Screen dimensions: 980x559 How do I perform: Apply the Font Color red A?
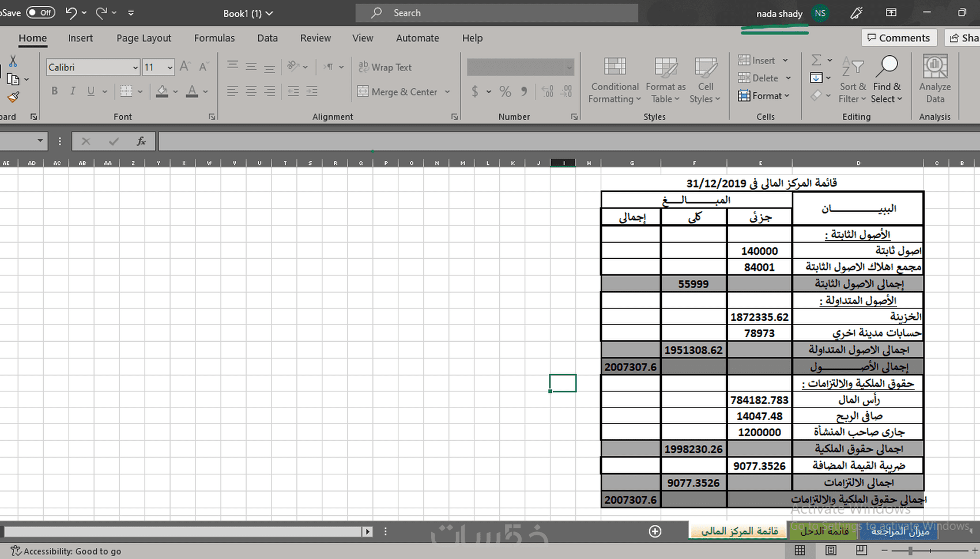point(192,91)
